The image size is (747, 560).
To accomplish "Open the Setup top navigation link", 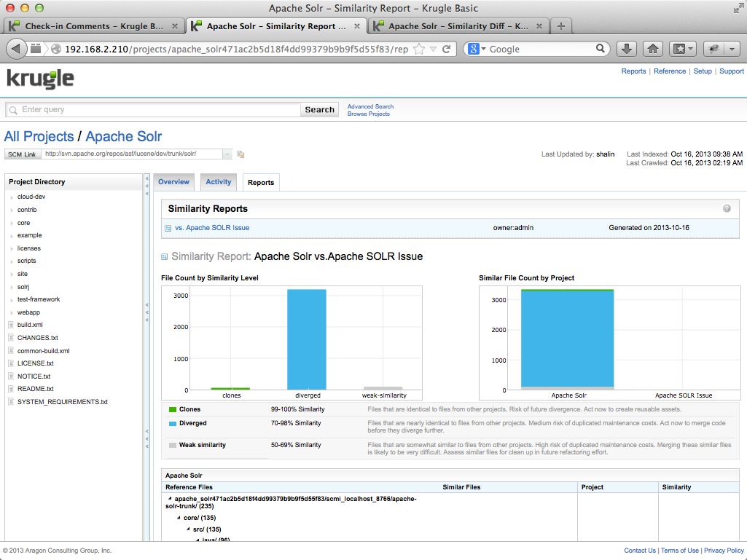I will coord(703,71).
